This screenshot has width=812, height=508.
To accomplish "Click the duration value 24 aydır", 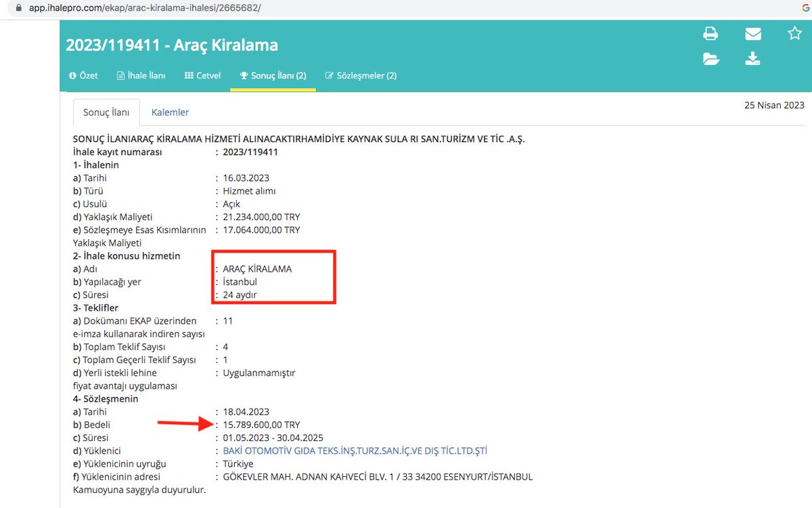I will click(240, 295).
